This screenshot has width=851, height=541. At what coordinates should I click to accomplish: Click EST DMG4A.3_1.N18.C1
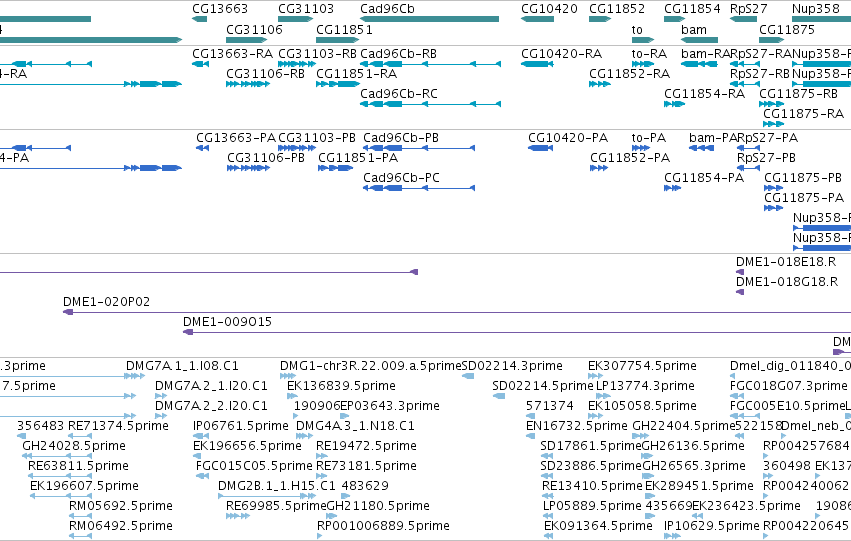pos(355,426)
